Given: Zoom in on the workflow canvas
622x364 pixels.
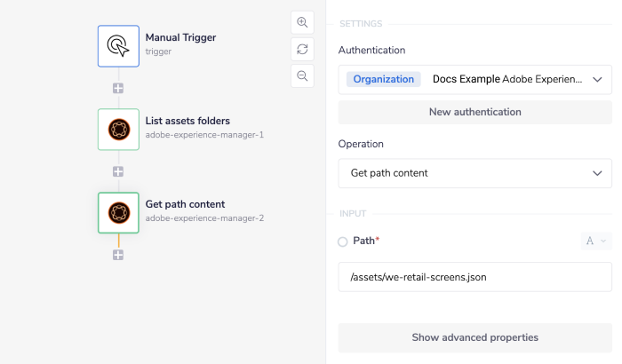Looking at the screenshot, I should tap(302, 23).
